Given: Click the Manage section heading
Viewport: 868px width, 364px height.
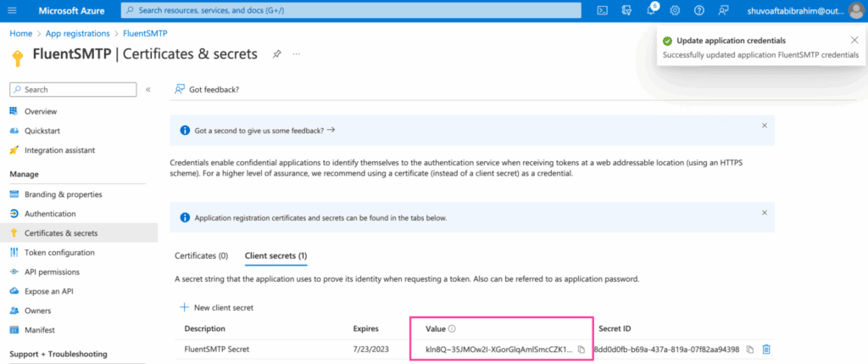Looking at the screenshot, I should (x=25, y=175).
